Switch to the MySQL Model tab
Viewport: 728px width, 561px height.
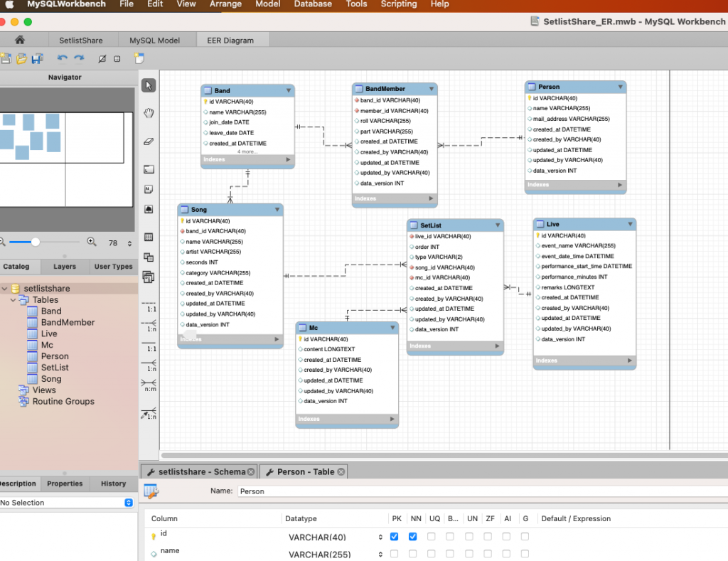click(156, 40)
